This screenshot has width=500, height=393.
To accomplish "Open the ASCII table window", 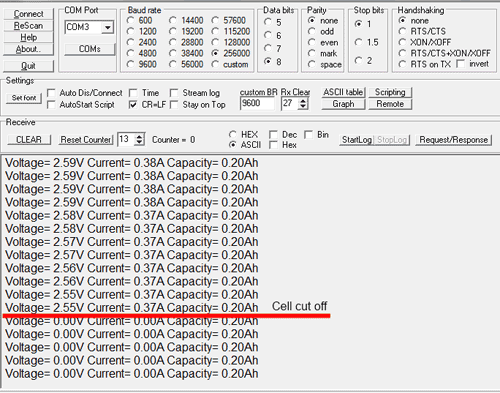I will [x=343, y=92].
